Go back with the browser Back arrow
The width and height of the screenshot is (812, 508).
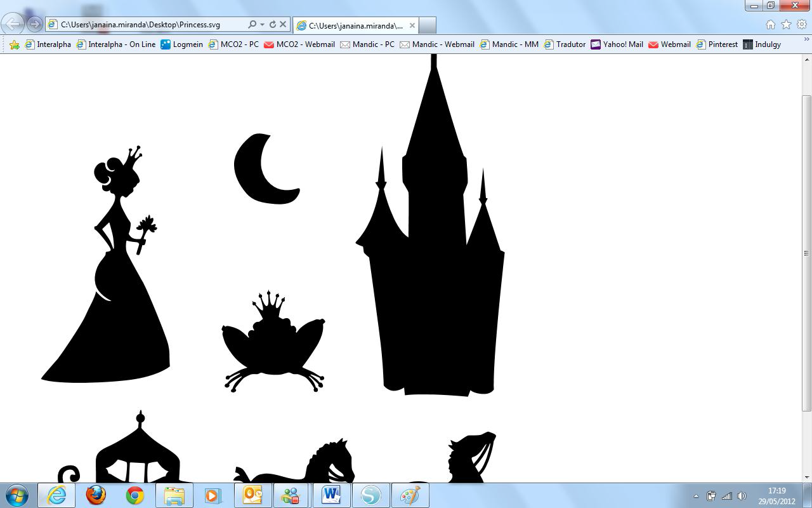13,25
